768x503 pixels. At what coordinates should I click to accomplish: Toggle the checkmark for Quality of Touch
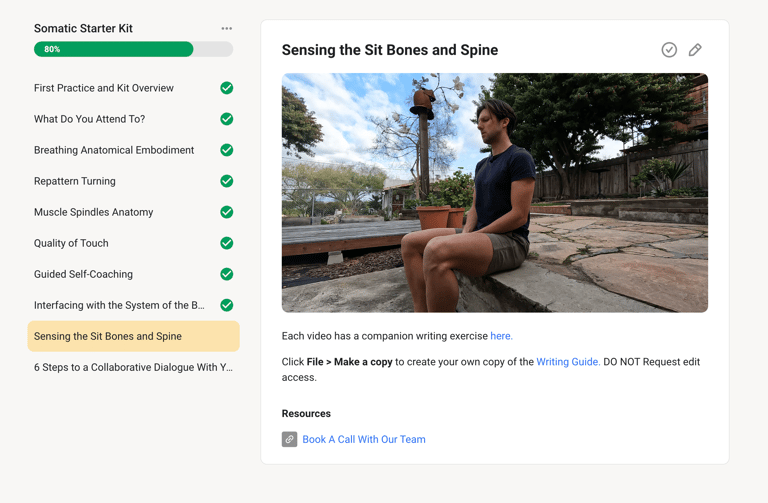226,243
